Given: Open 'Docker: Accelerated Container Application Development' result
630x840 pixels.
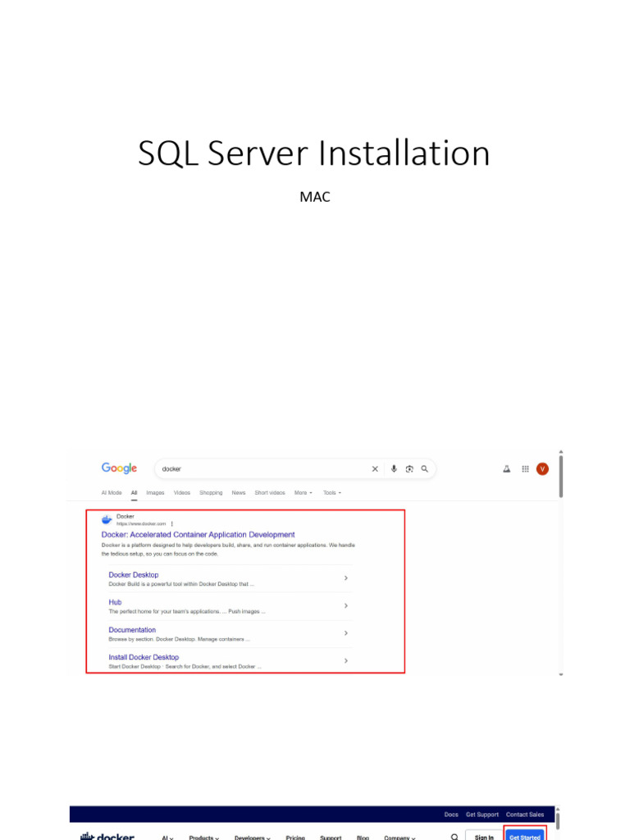Looking at the screenshot, I should tap(199, 535).
